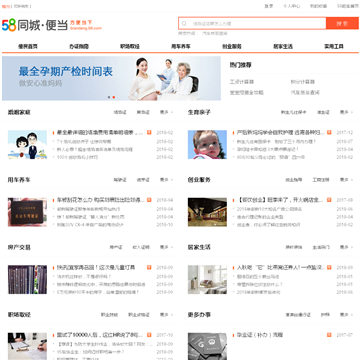Image resolution: width=360 pixels, height=360 pixels.
Task: Click orange badge icon beside 结婚费用清单 headline
Action: point(149,133)
